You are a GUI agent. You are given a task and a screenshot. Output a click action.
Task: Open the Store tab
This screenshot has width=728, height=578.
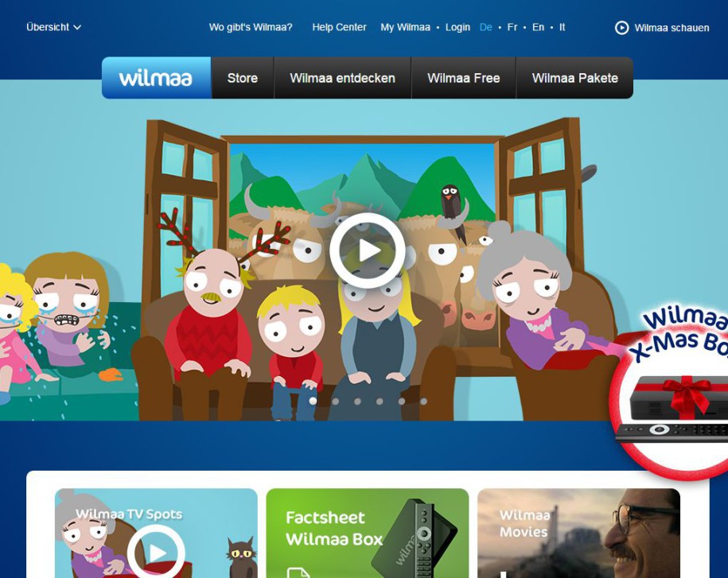[x=243, y=78]
